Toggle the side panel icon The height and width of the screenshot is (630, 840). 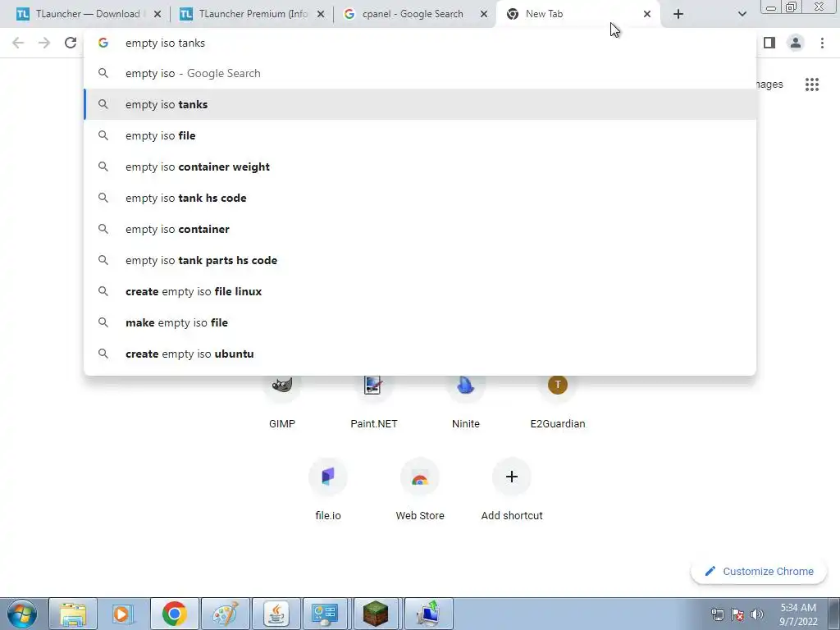(x=769, y=43)
